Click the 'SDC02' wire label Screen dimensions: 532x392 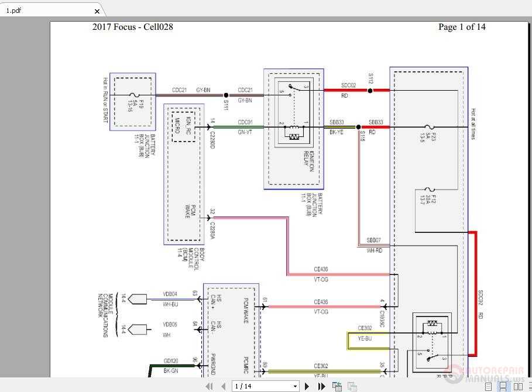click(x=348, y=85)
